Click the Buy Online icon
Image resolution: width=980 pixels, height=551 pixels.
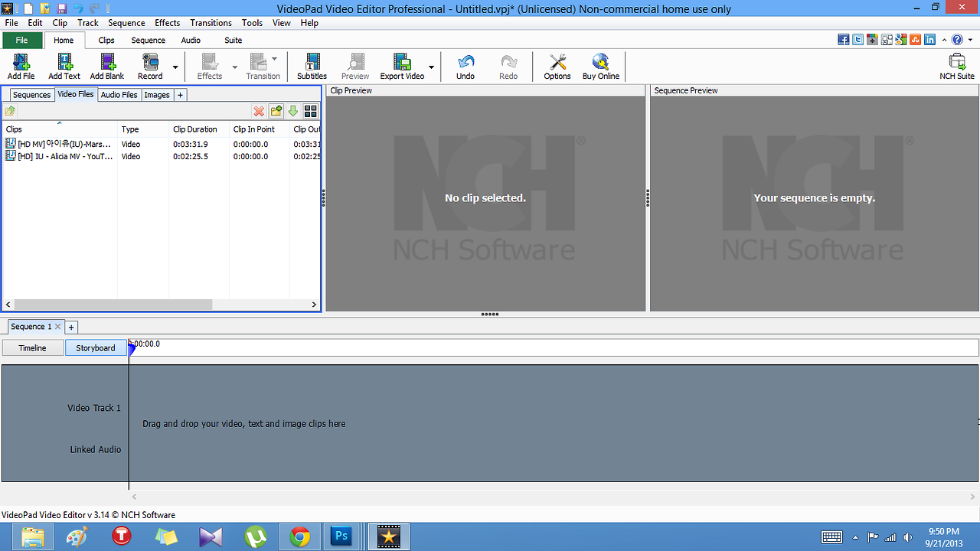pos(601,67)
